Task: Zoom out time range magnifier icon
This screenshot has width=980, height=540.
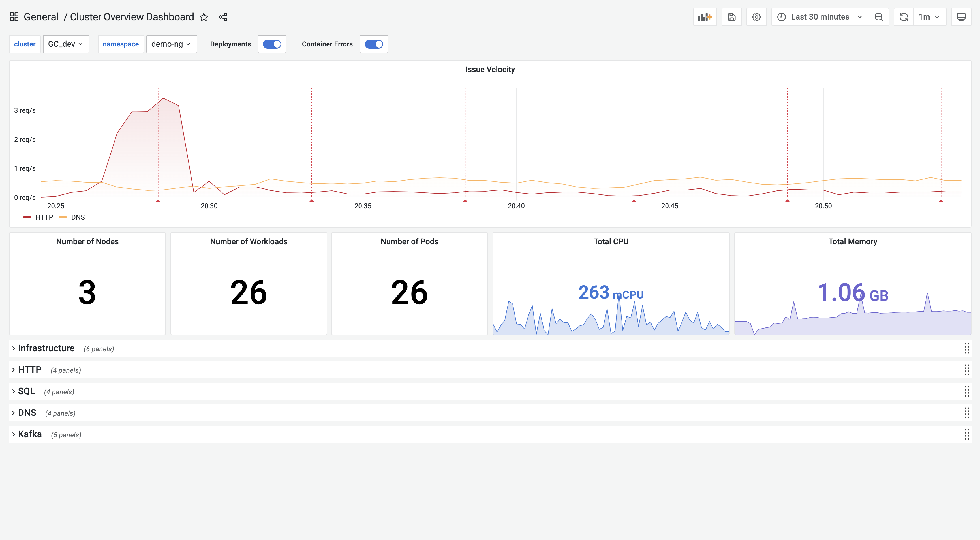Action: pos(878,17)
